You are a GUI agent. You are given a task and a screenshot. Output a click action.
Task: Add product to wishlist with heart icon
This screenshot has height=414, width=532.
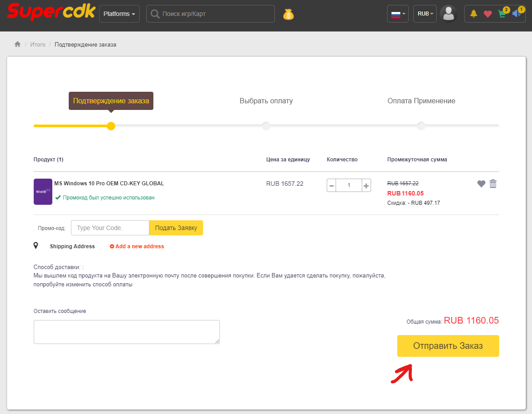click(x=481, y=184)
